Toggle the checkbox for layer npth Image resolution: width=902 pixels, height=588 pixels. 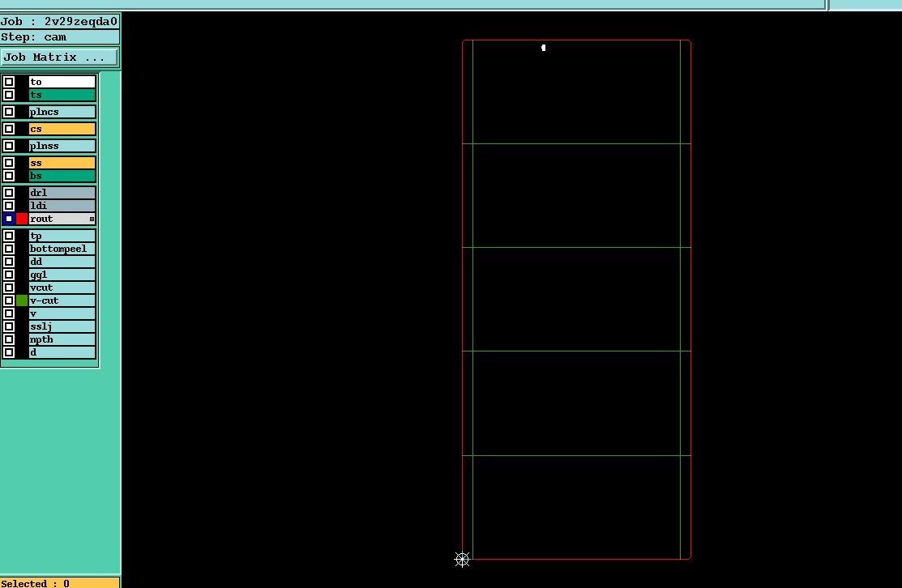[x=9, y=339]
